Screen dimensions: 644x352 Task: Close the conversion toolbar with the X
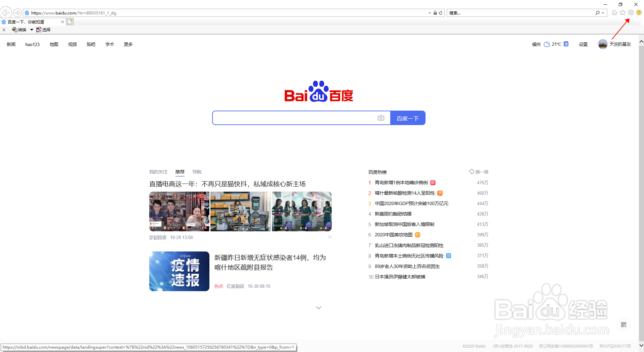coord(4,30)
